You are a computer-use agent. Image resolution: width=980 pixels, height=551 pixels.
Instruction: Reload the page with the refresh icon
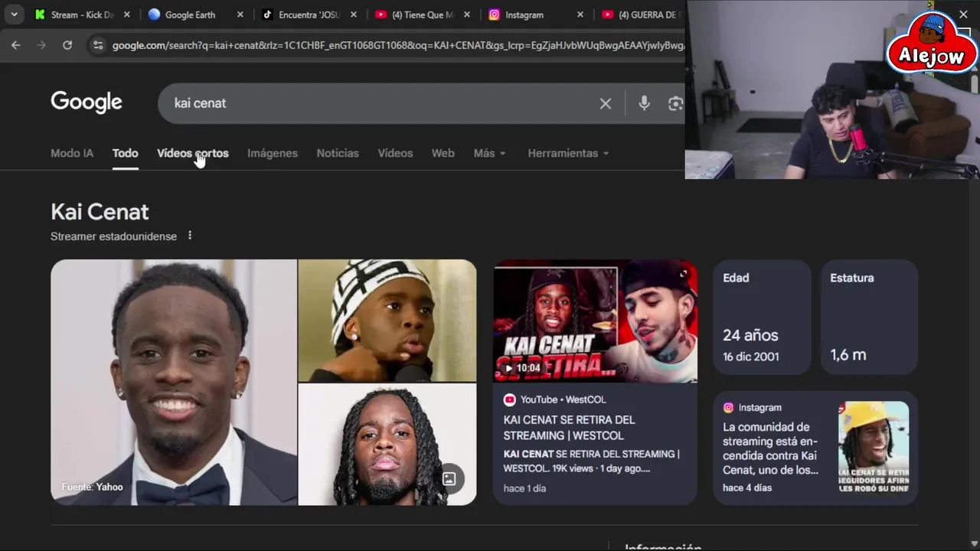[67, 45]
